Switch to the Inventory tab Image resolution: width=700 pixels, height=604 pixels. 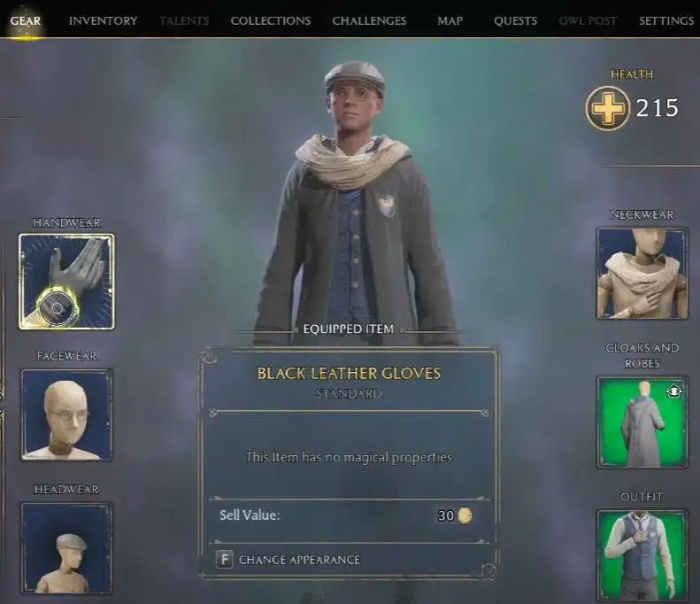104,20
